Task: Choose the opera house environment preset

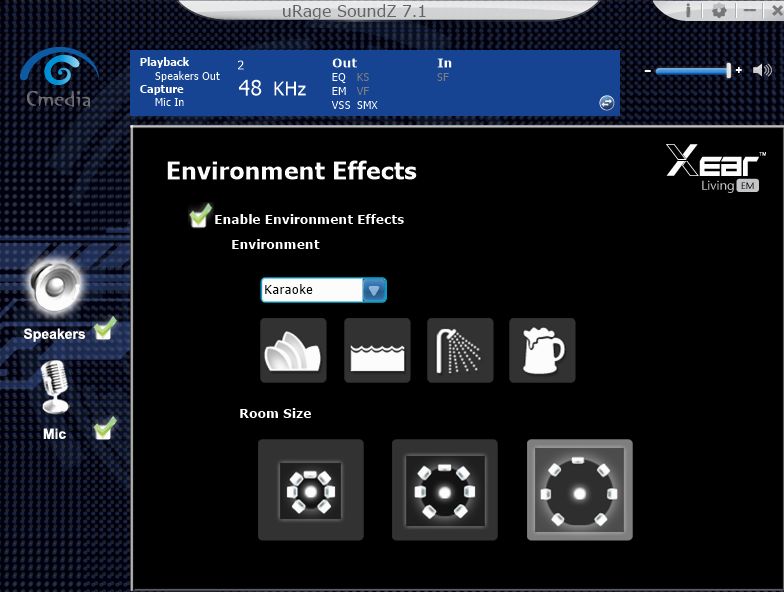Action: (x=293, y=350)
